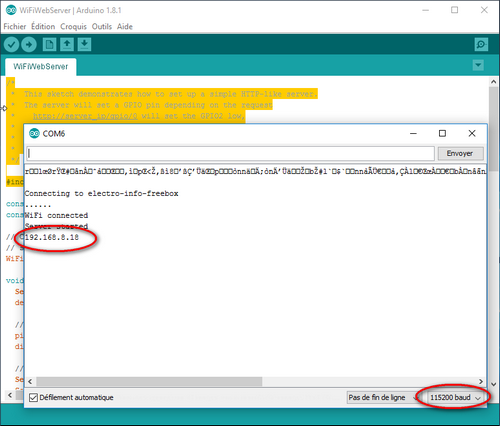Screen dimensions: 500x426
Task: Toggle Défilement automatique checkbox
Action: coord(33,397)
